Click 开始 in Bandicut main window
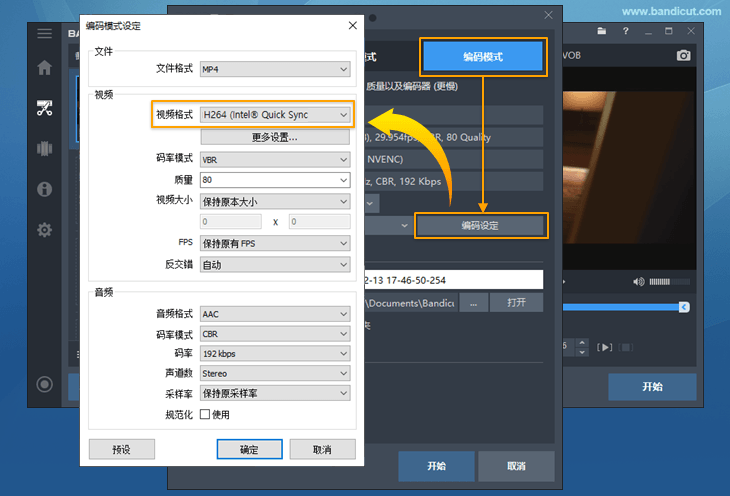Viewport: 730px width, 496px height. [652, 387]
